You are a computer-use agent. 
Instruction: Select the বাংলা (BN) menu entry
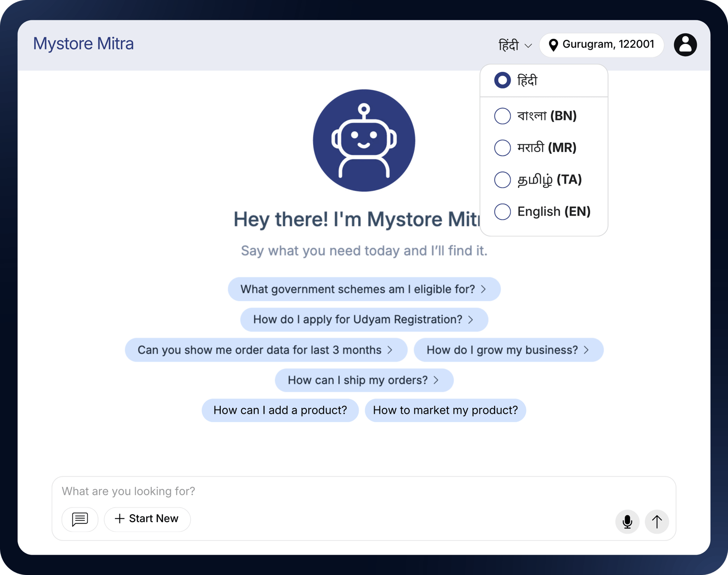[546, 116]
